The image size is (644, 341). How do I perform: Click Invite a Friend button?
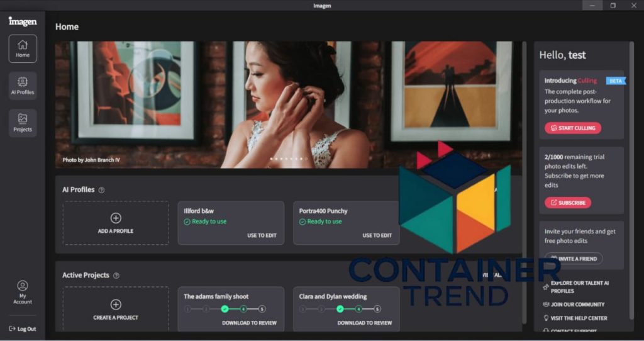[x=574, y=259]
